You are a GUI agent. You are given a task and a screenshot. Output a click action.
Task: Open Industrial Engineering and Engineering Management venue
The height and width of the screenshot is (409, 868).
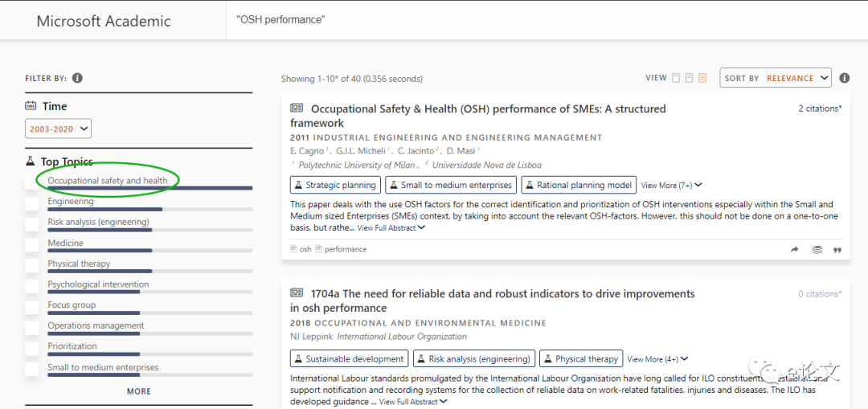[458, 137]
